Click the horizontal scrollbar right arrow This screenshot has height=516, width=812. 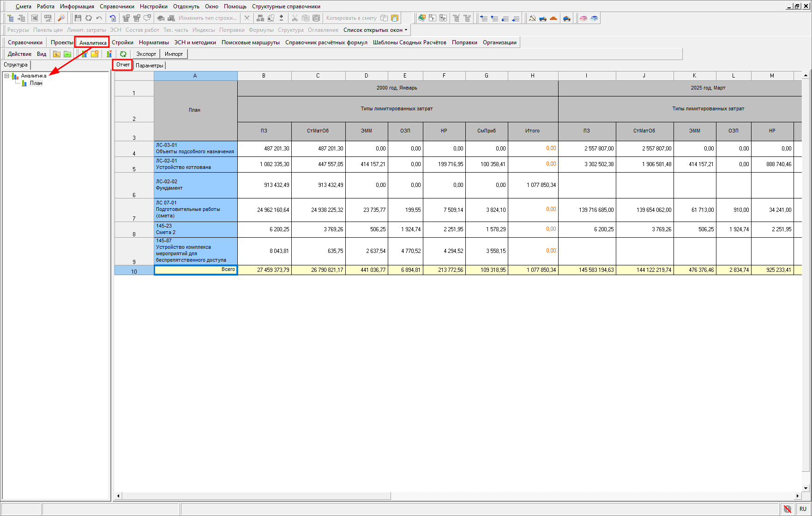798,496
